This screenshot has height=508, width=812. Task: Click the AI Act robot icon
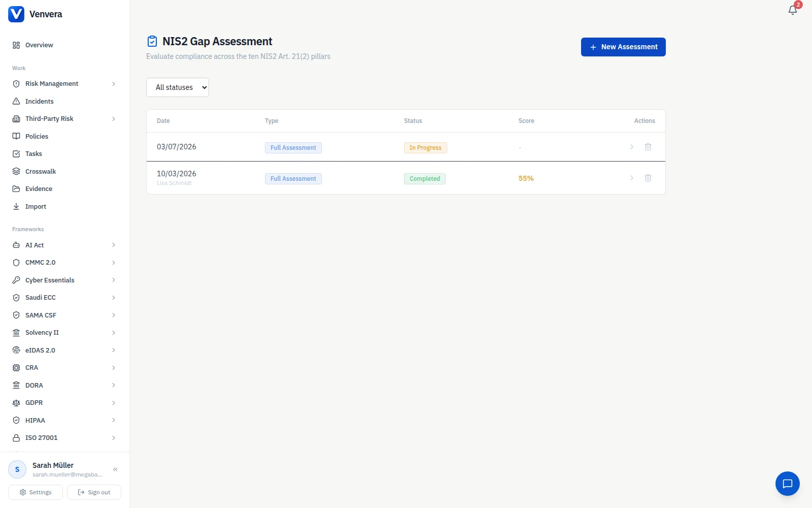tap(16, 245)
